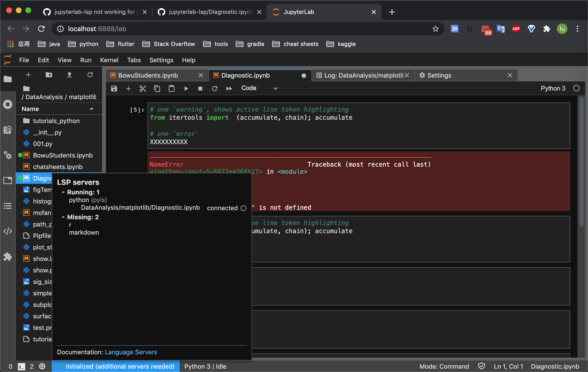Screen dimensions: 588x372
Task: Cut the selected cells
Action: pyautogui.click(x=143, y=88)
